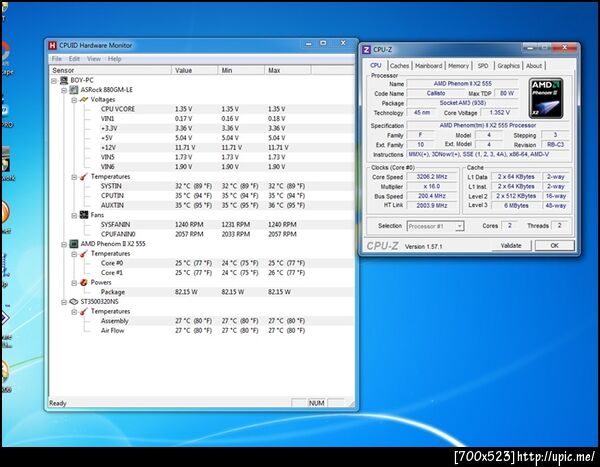Image resolution: width=600 pixels, height=467 pixels.
Task: Open the File menu in Hardware Monitor
Action: (57, 59)
